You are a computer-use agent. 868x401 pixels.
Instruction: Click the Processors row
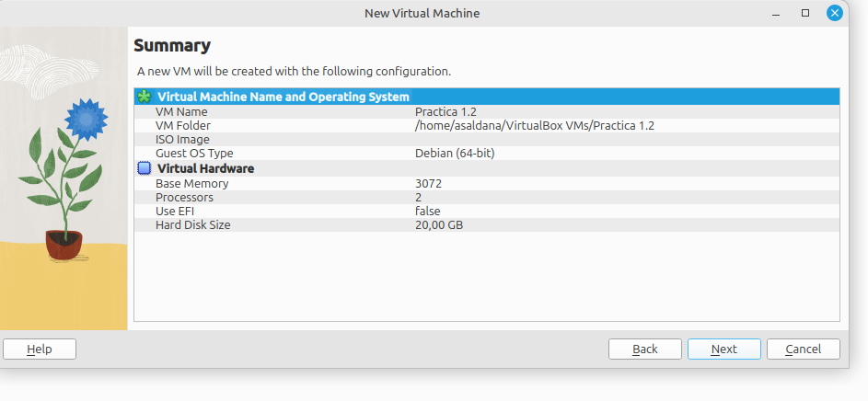pyautogui.click(x=184, y=197)
